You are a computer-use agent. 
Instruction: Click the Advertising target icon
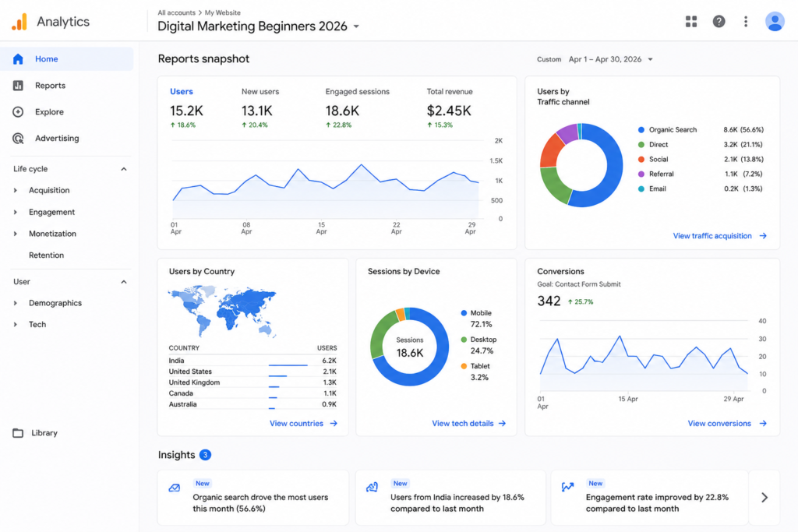(19, 139)
